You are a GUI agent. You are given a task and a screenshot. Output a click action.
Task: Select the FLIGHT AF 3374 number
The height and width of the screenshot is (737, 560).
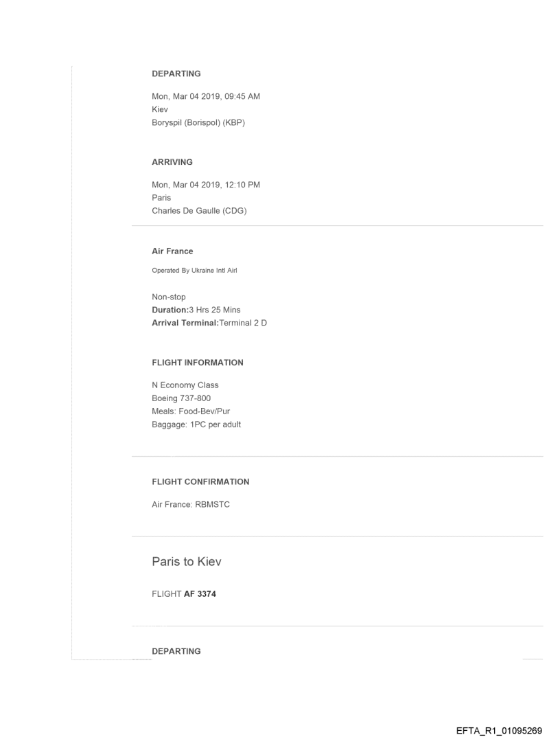[180, 593]
